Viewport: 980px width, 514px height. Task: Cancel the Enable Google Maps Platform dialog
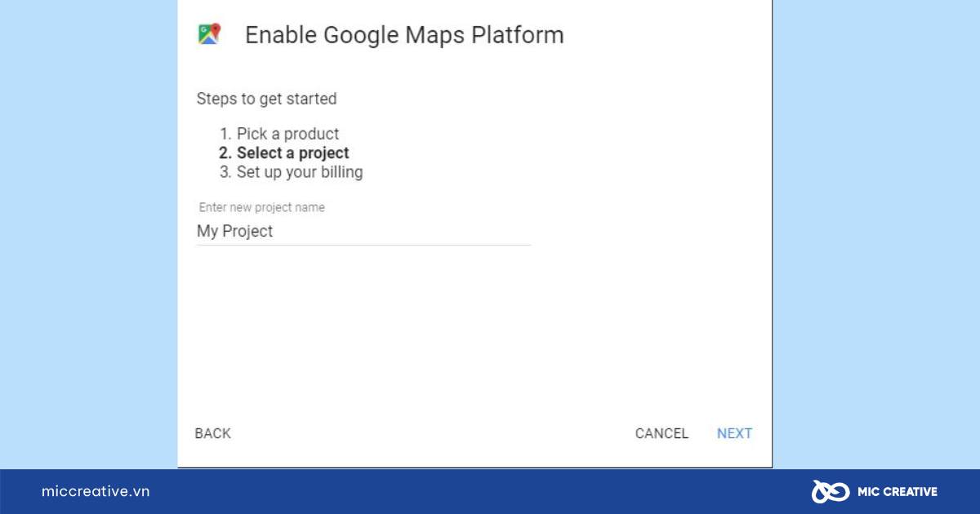coord(661,433)
